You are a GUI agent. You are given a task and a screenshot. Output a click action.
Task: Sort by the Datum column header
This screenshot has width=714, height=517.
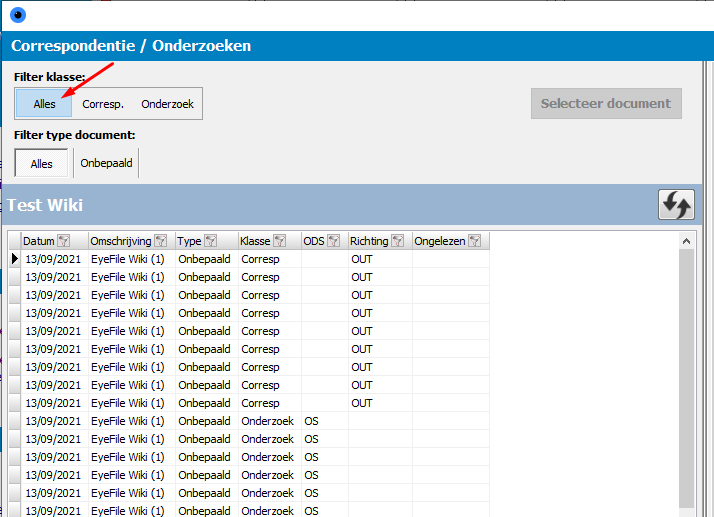point(39,241)
